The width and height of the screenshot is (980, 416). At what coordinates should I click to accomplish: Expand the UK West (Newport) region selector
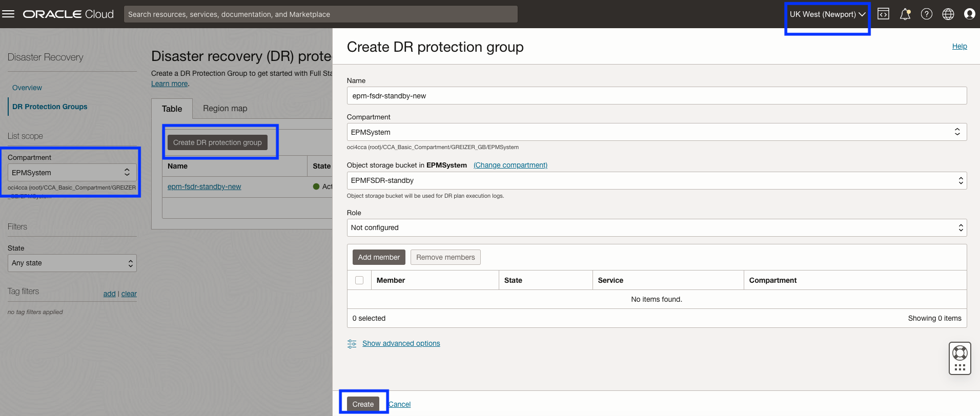[827, 14]
